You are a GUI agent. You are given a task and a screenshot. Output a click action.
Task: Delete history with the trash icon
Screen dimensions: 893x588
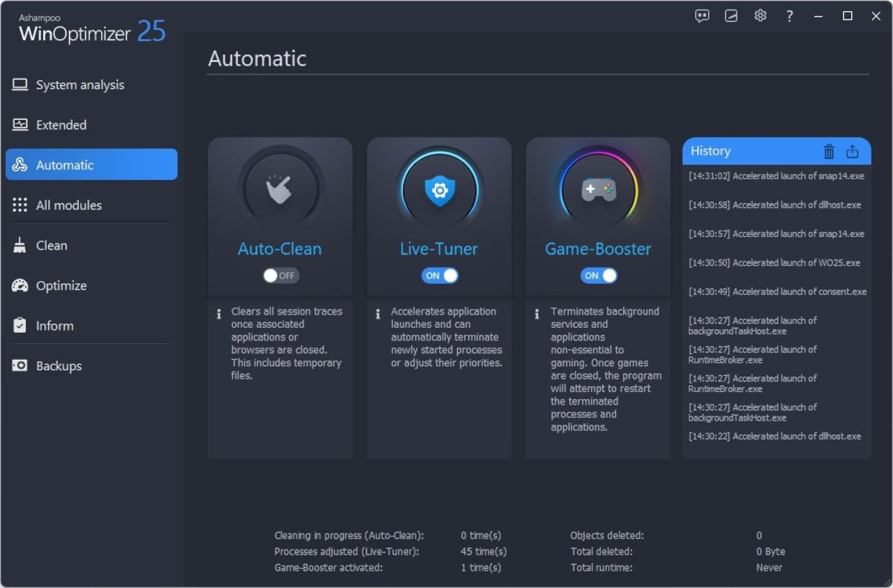tap(829, 151)
